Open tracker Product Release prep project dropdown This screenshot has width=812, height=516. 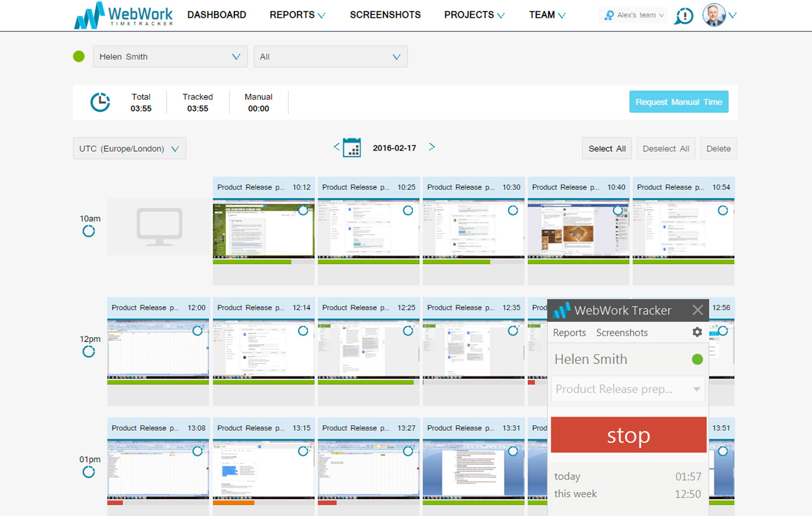coord(628,389)
